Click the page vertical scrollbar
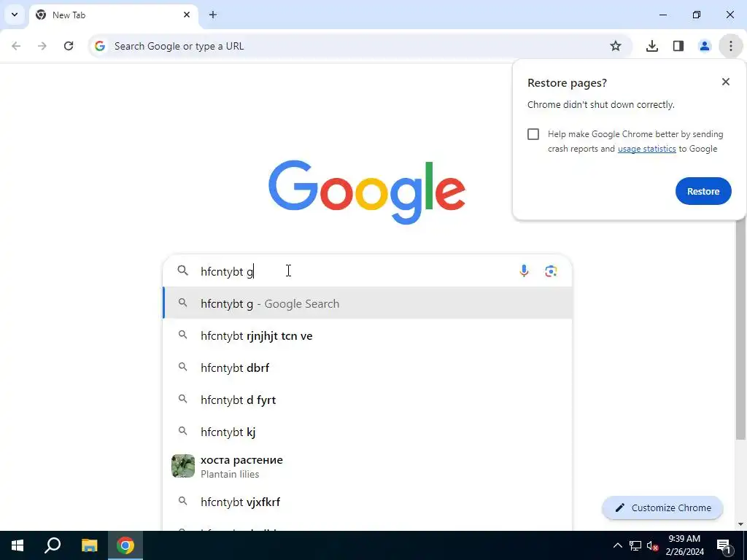 coord(740,329)
